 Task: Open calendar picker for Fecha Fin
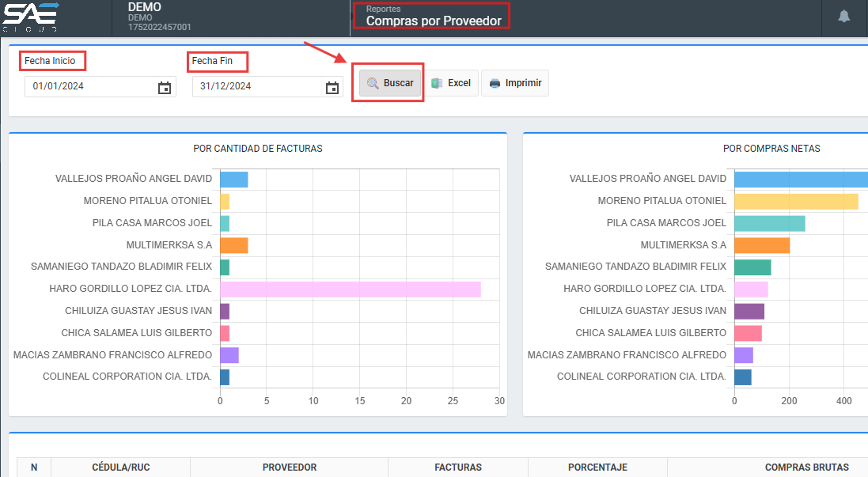(x=332, y=87)
